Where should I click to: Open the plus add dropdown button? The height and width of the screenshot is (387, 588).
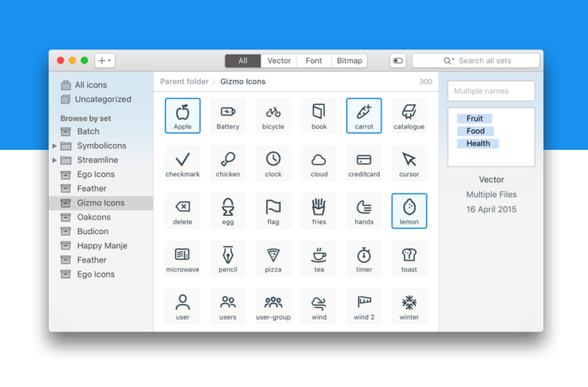click(x=105, y=61)
